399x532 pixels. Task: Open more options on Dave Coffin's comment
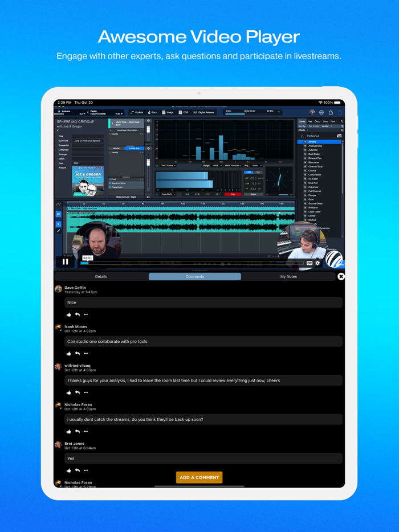86,314
